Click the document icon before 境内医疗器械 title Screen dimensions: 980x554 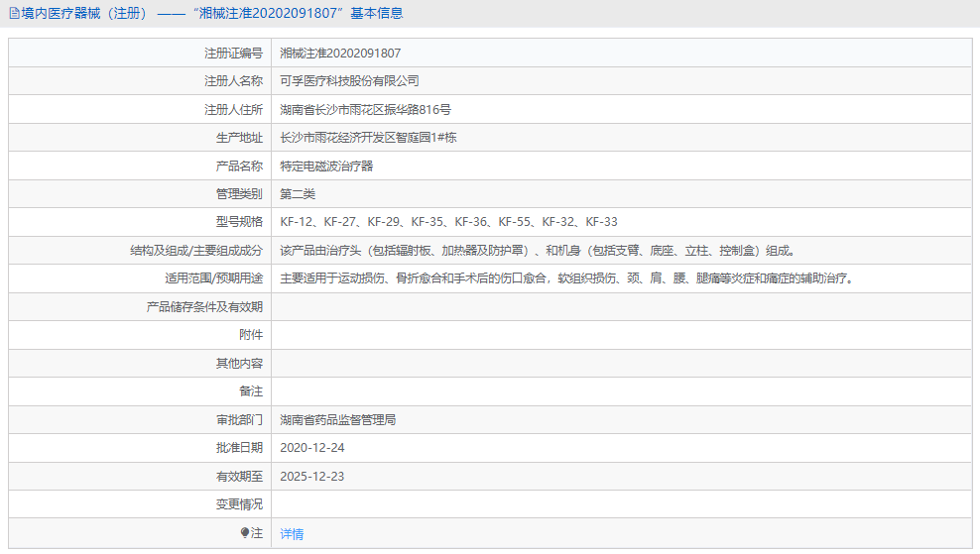tap(14, 13)
